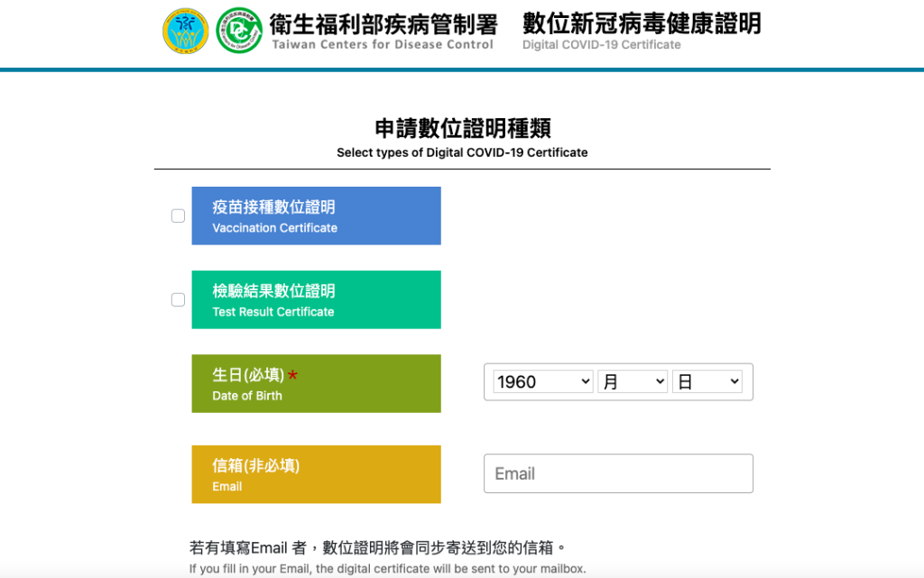
Task: Click the Ministry of Health and Welfare logo
Action: (x=185, y=31)
